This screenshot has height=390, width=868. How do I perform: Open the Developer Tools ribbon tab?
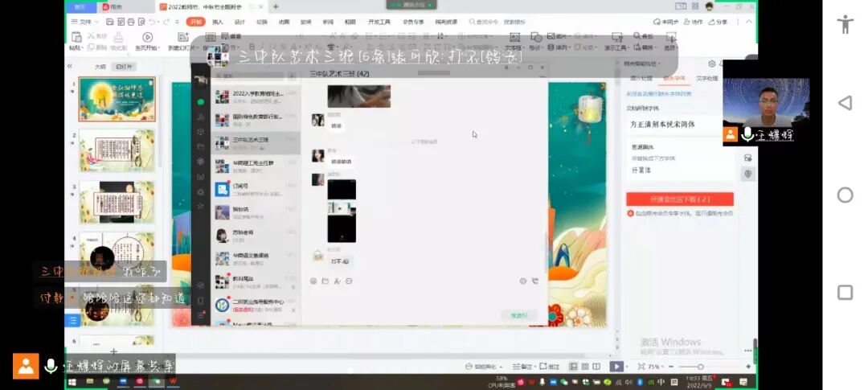(x=379, y=23)
